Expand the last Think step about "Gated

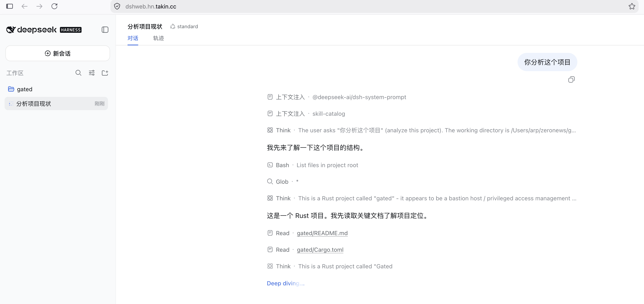pyautogui.click(x=330, y=266)
